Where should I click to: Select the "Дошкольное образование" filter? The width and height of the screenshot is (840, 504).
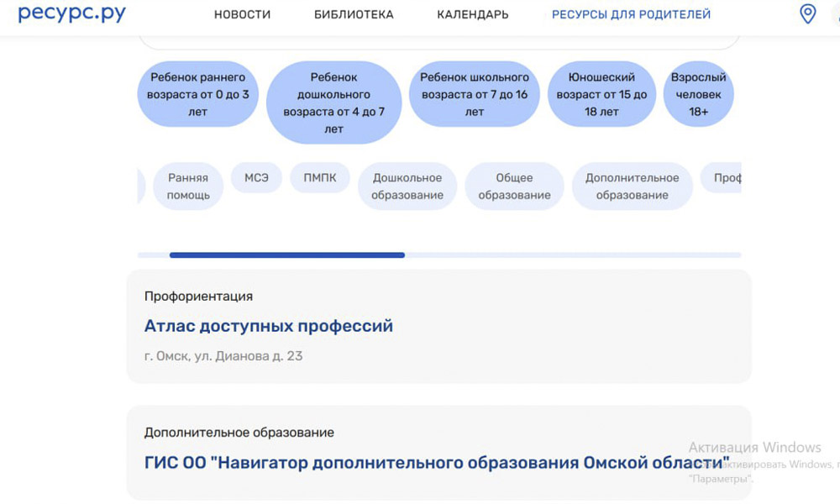click(407, 186)
